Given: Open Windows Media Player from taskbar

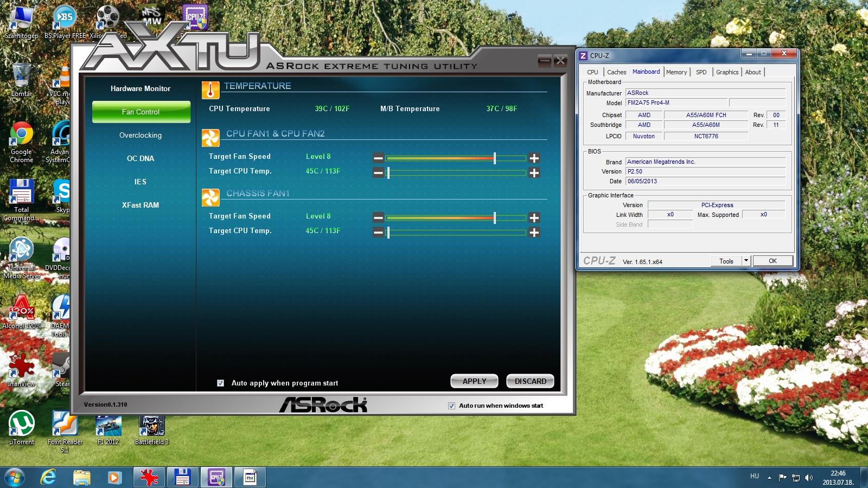Looking at the screenshot, I should pos(114,477).
